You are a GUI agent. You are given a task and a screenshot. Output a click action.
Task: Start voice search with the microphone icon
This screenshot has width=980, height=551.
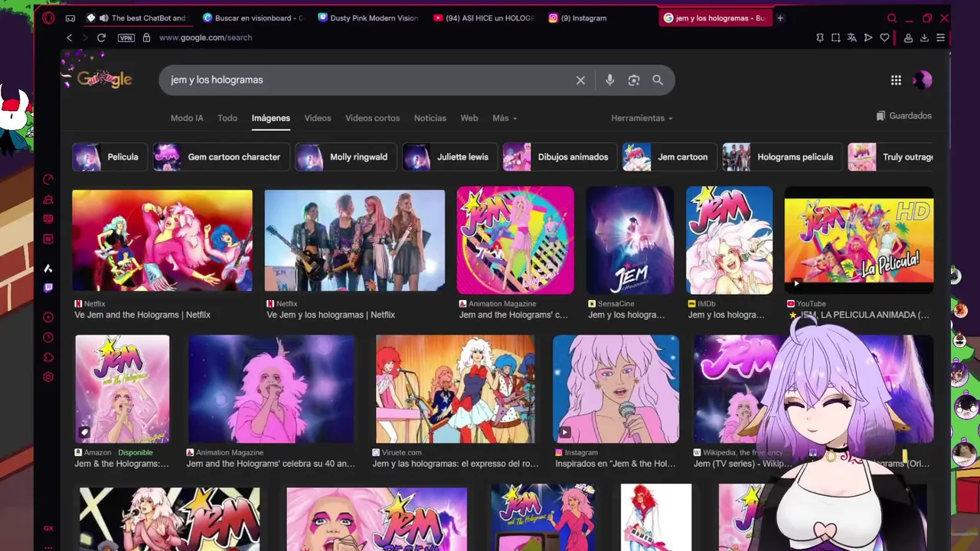click(609, 80)
